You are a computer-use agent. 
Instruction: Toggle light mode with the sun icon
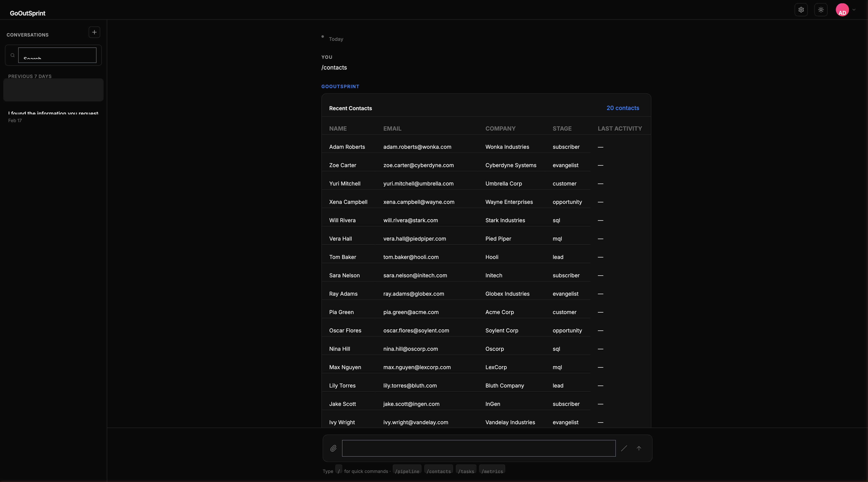coord(821,10)
